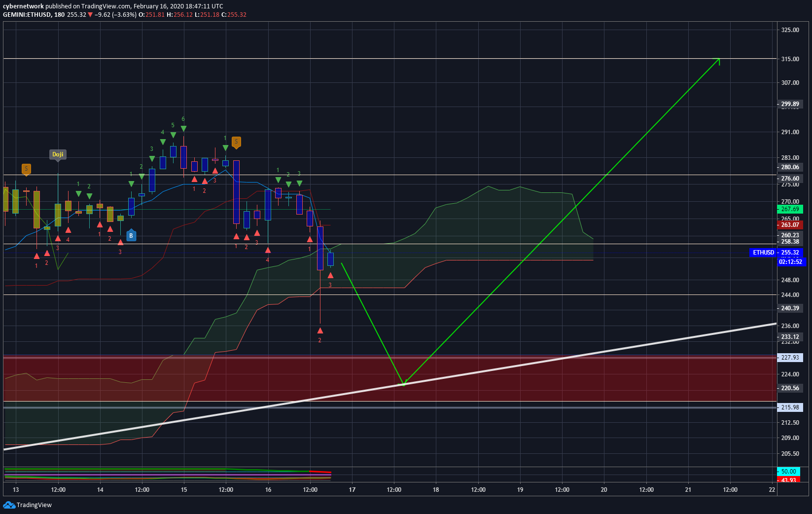812x514 pixels.
Task: Click the 02:12:52 candle countdown label
Action: (x=791, y=262)
